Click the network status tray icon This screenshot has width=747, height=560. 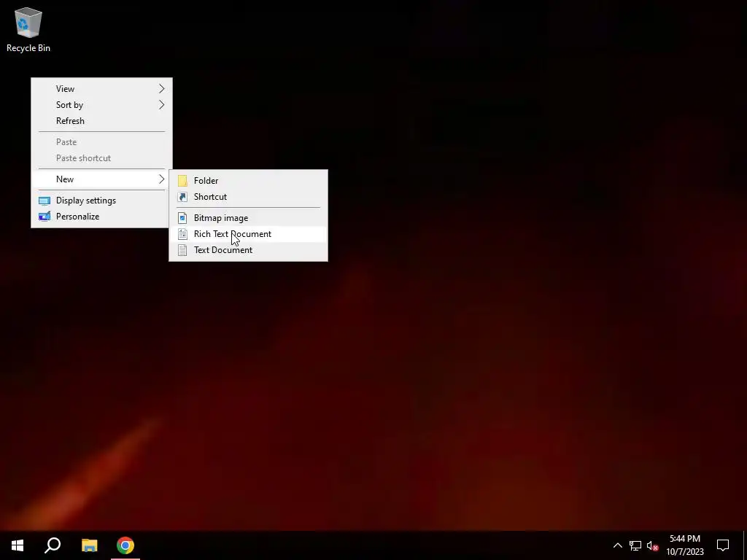[635, 545]
